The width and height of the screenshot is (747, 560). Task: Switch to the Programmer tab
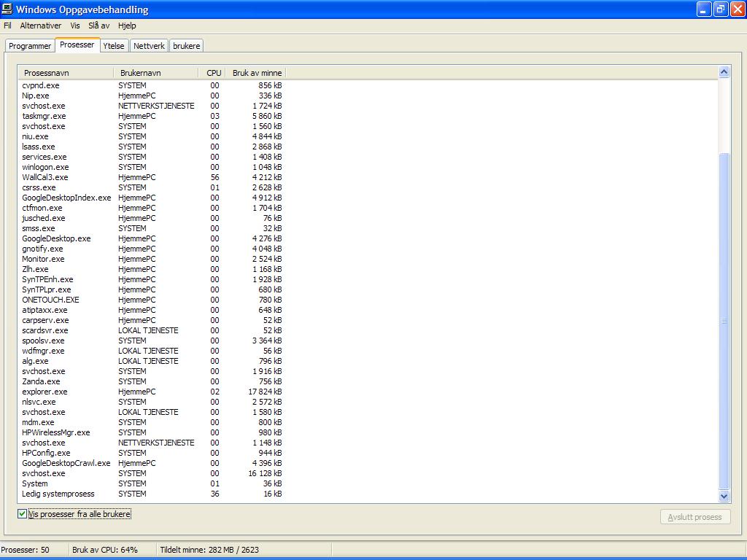coord(29,46)
